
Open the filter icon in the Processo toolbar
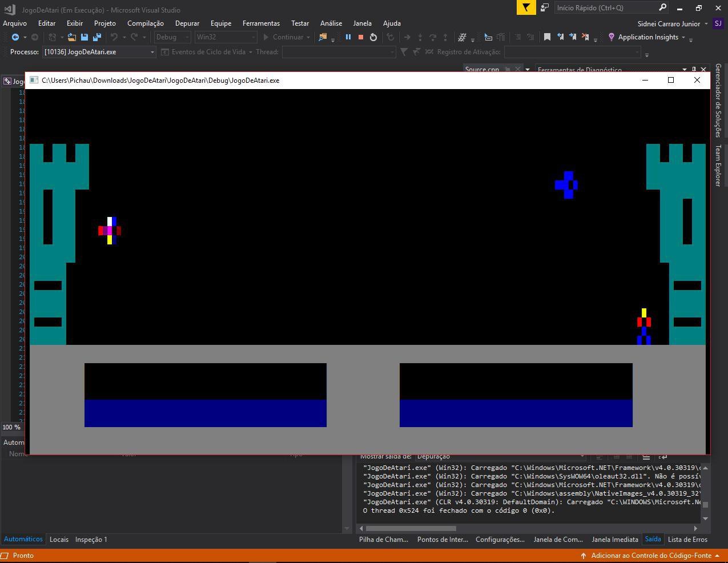click(404, 51)
